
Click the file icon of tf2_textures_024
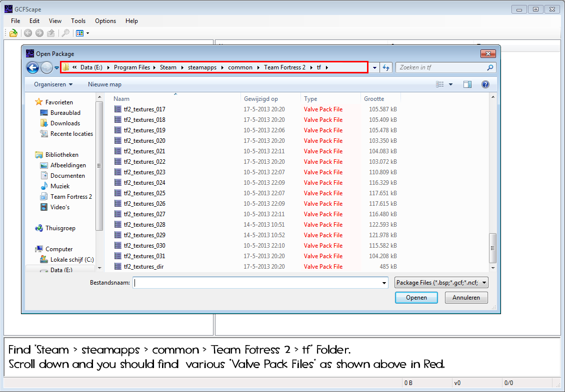118,182
